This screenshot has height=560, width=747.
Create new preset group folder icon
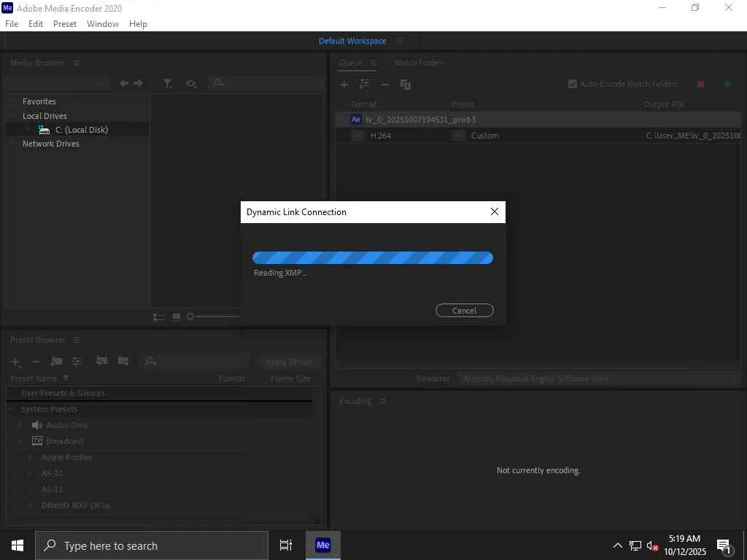click(57, 362)
